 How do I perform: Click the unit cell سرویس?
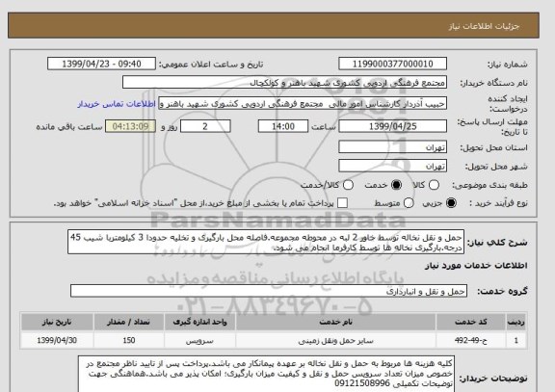tap(200, 341)
